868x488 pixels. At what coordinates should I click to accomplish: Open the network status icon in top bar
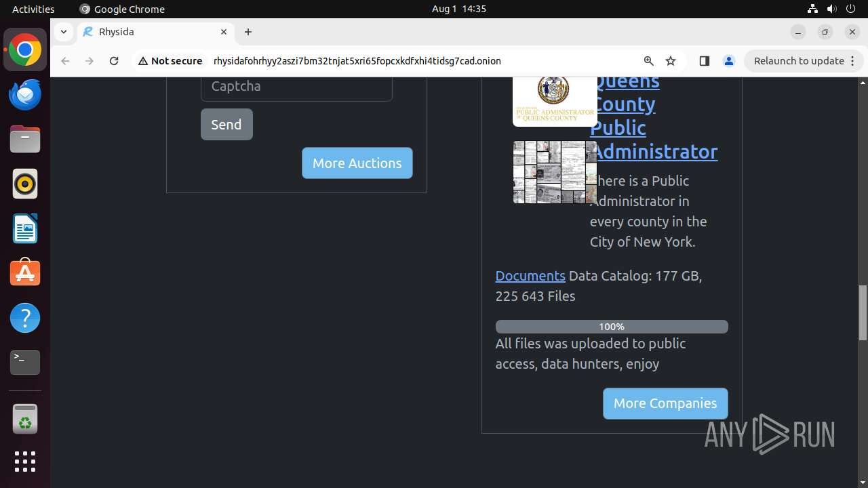click(x=812, y=9)
